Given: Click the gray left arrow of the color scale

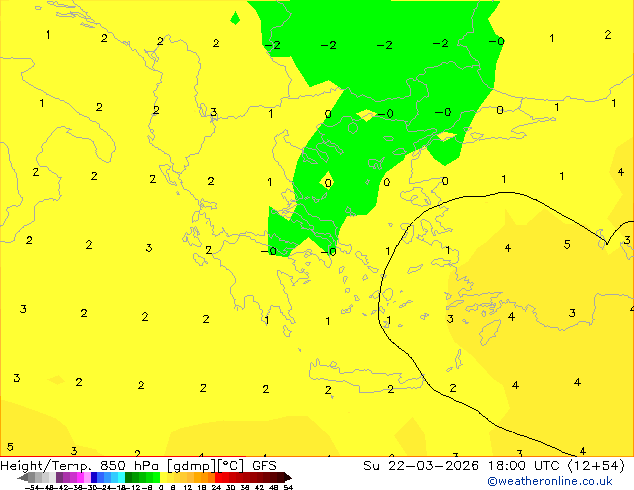Looking at the screenshot, I should (x=23, y=477).
